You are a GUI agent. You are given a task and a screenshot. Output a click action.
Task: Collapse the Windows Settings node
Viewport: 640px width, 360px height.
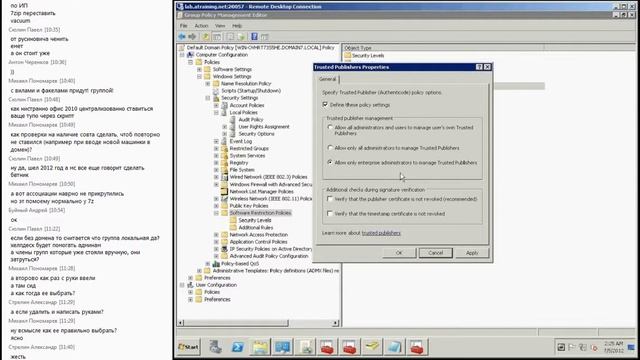coord(199,76)
